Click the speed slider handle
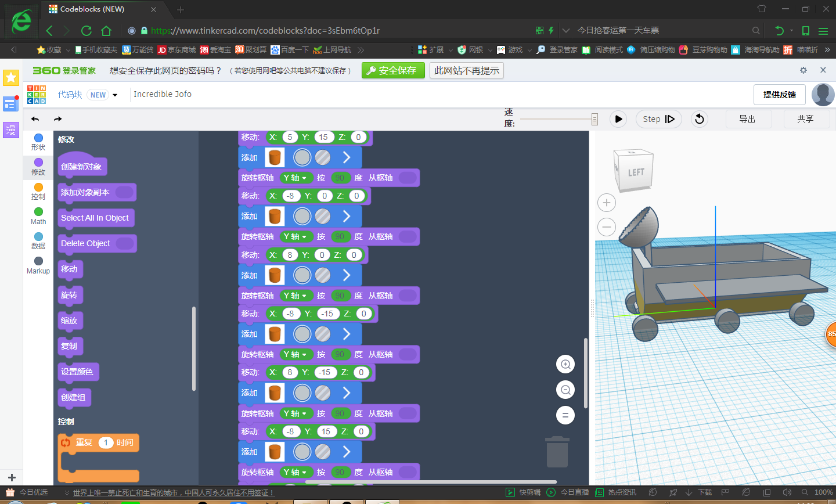 click(x=594, y=119)
